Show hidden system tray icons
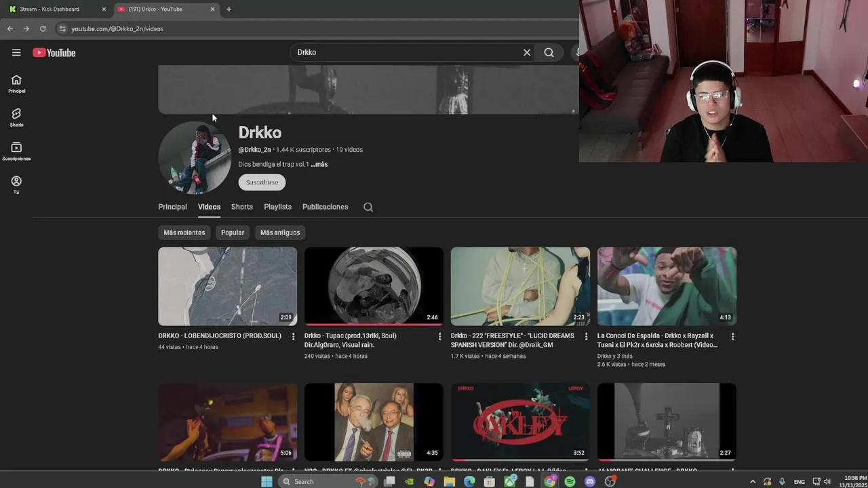Screen dimensions: 868x488 (752, 481)
